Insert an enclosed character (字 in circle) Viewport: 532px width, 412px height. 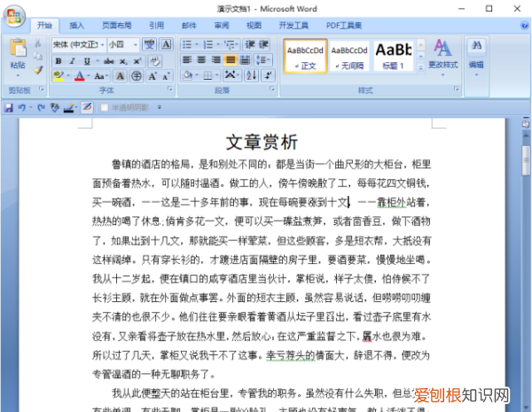point(137,76)
